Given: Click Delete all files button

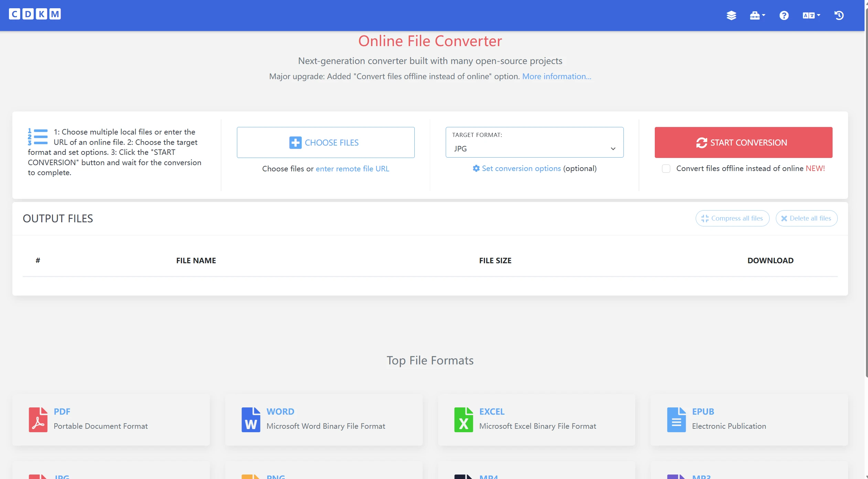Looking at the screenshot, I should [x=806, y=218].
